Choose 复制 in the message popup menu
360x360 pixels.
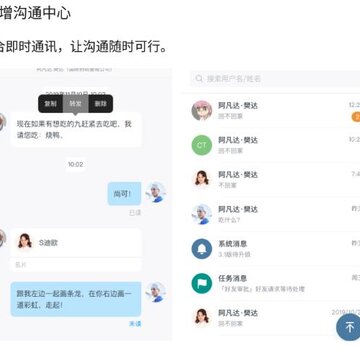coord(51,104)
